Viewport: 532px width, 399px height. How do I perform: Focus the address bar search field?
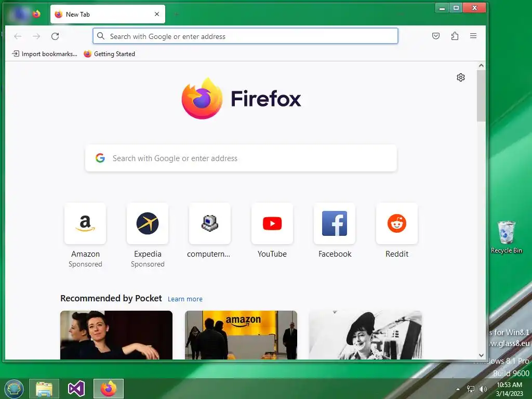click(245, 36)
